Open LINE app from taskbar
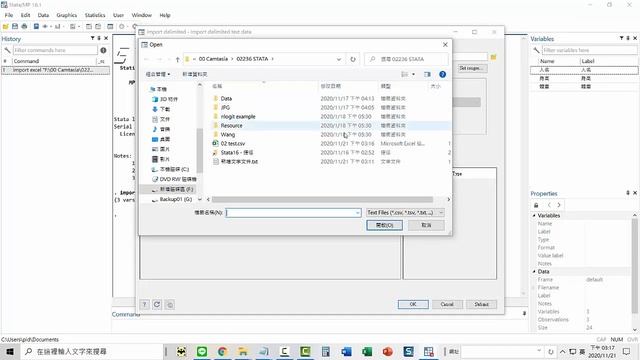Screen dimensions: 640x360 202,351
